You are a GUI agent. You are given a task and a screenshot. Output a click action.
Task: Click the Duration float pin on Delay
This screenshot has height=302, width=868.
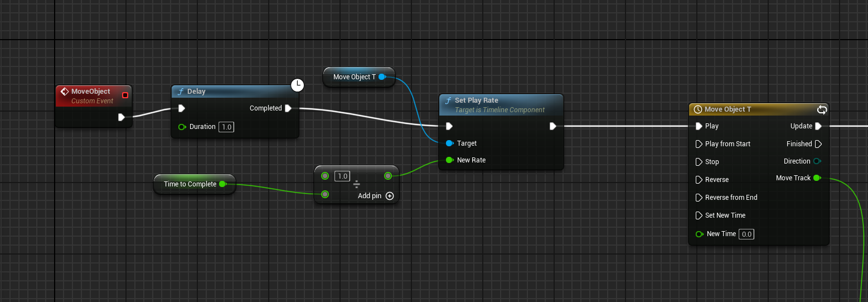click(x=182, y=127)
